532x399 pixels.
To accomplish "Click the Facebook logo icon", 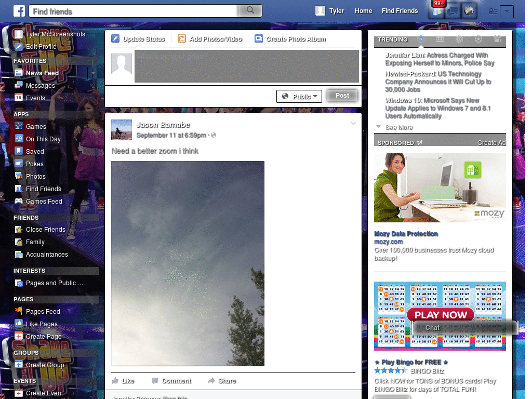I will (x=19, y=11).
